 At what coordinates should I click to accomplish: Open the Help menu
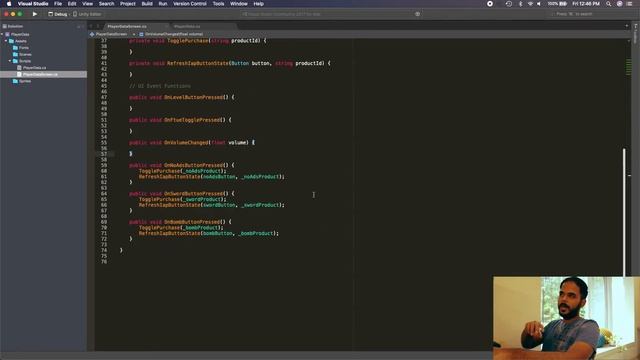pyautogui.click(x=258, y=4)
